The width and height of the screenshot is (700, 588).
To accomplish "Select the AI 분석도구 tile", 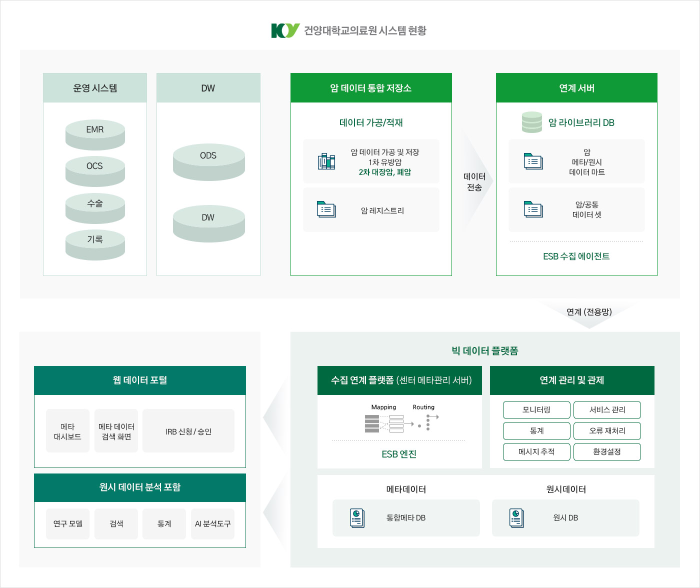I will [x=212, y=524].
